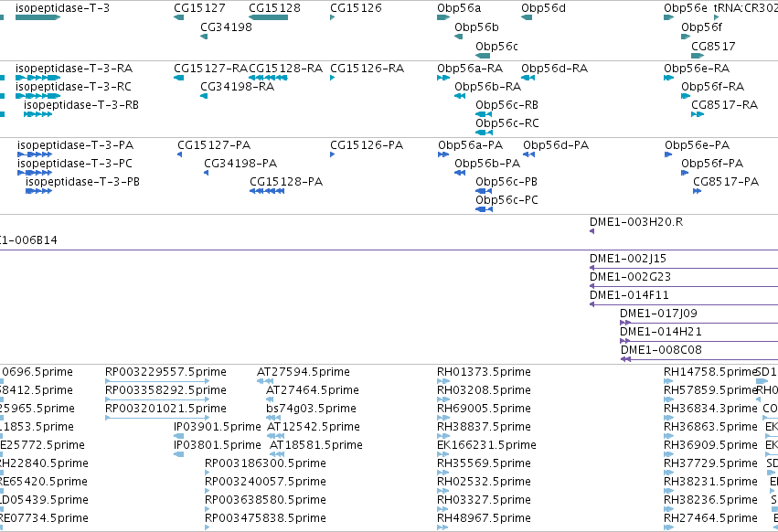Click protein isopeptidase-T-3-PB

[x=82, y=182]
